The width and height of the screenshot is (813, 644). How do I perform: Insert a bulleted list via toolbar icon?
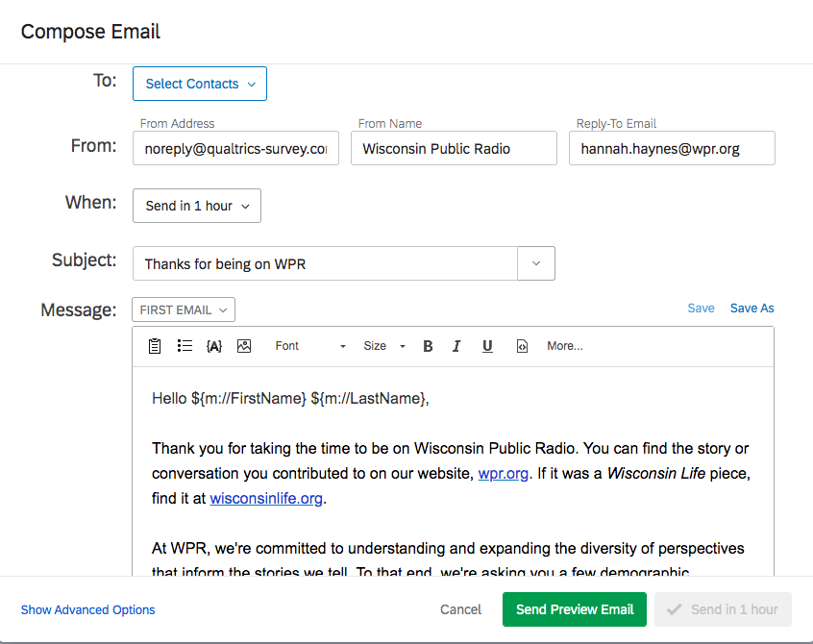[x=185, y=346]
